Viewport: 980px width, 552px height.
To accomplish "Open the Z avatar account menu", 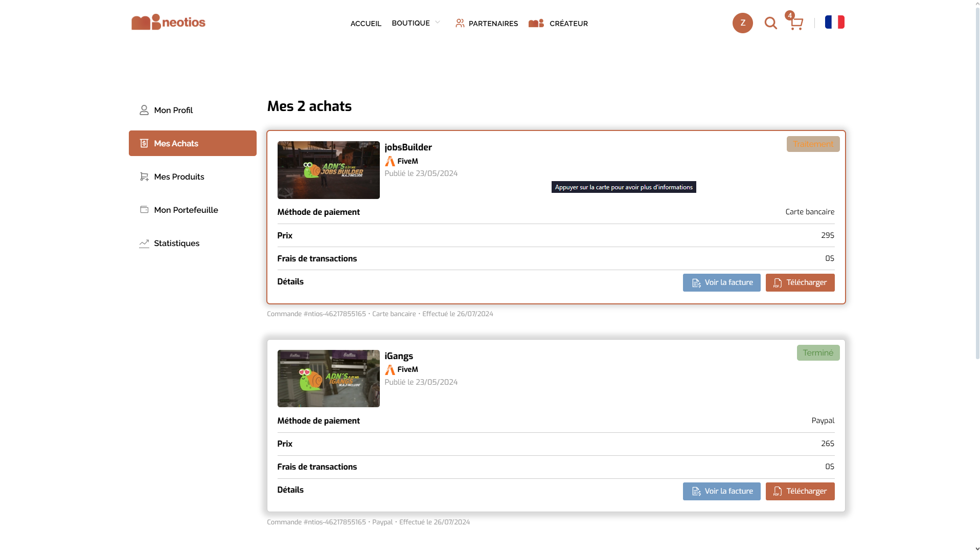I will point(742,23).
